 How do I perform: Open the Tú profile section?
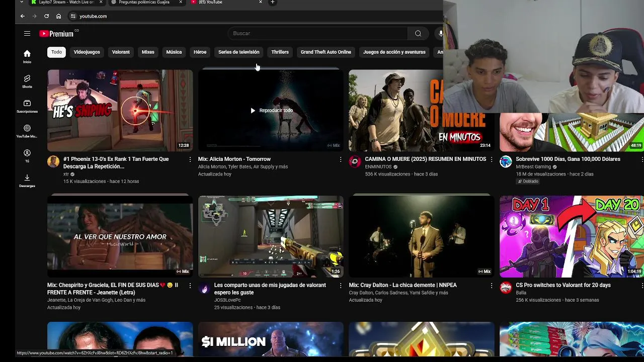[x=27, y=156]
